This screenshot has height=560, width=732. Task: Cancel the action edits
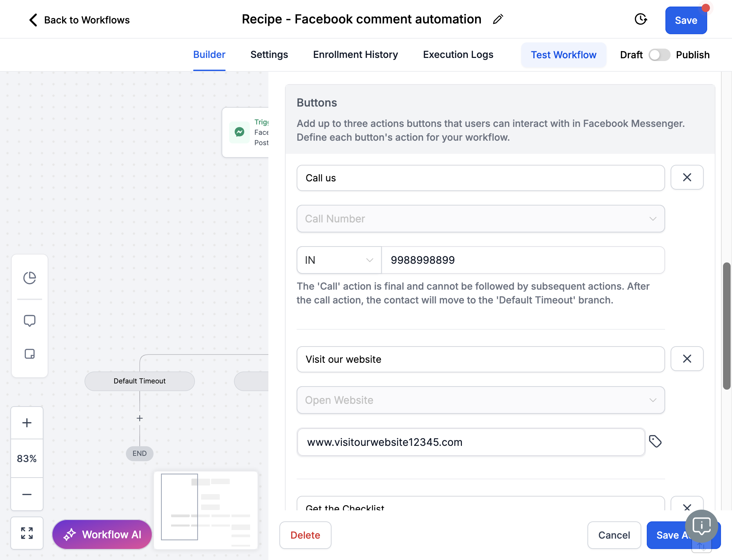pyautogui.click(x=614, y=535)
